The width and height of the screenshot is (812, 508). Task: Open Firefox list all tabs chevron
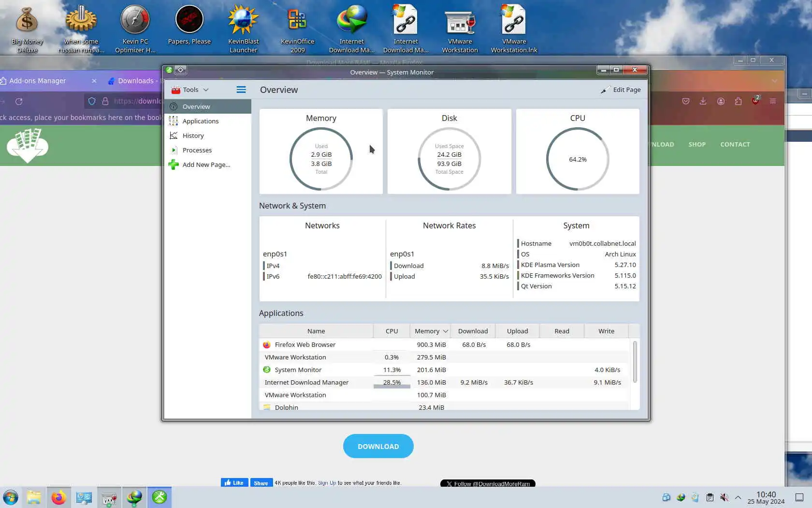point(774,81)
